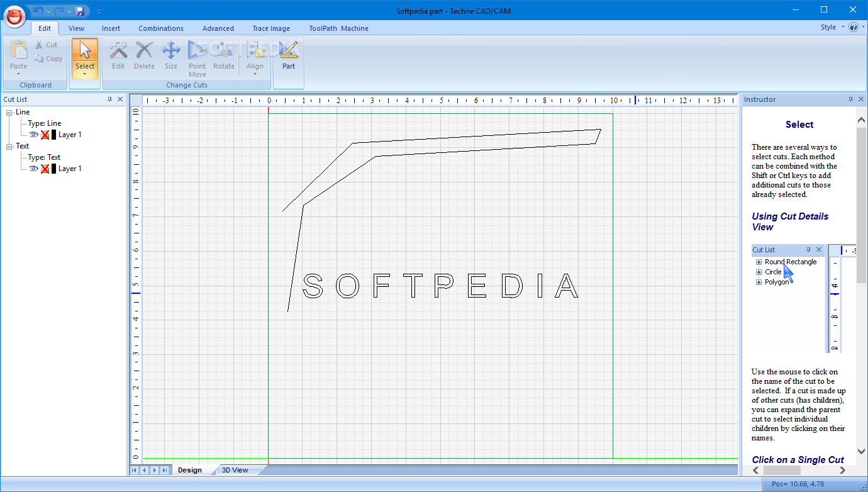Open the red smiley application menu button
The width and height of the screenshot is (868, 492).
coord(15,16)
